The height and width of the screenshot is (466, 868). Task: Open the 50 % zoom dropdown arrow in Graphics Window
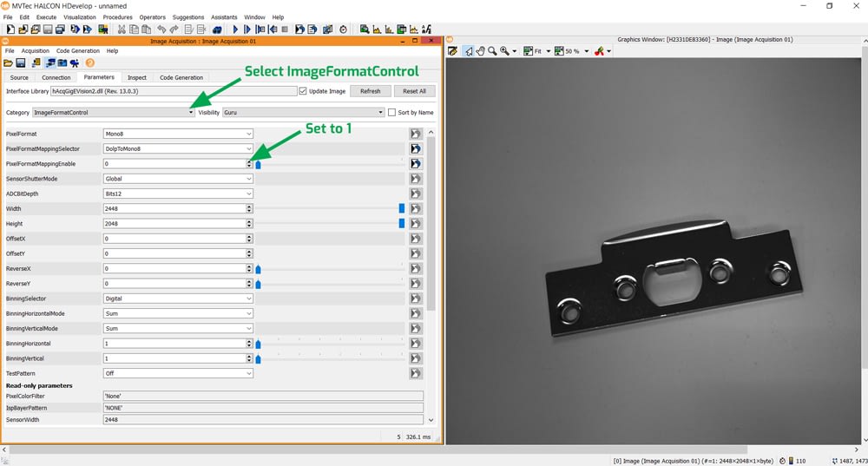(586, 51)
